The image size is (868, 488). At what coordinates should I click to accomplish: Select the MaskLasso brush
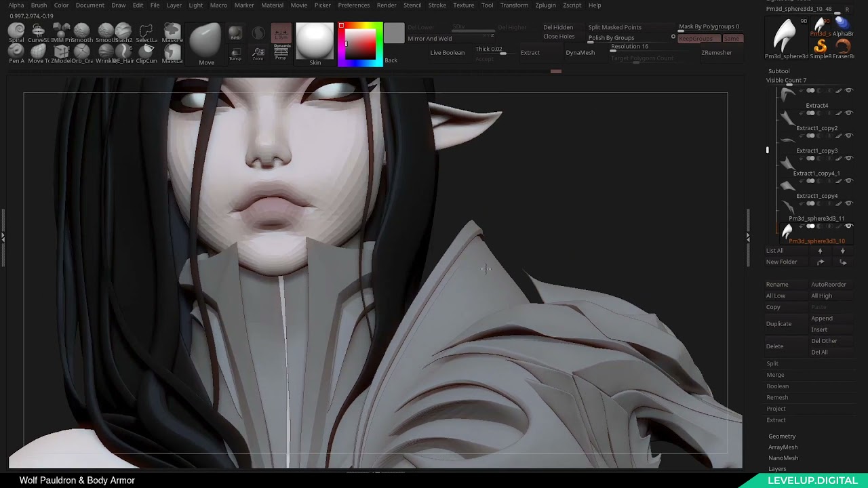click(172, 54)
